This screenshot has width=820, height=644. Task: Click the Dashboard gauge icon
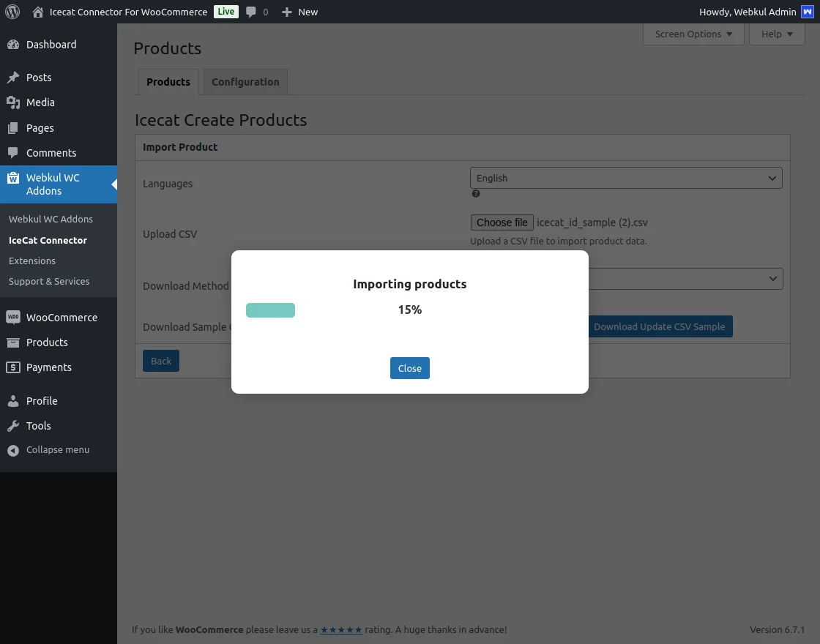(13, 45)
